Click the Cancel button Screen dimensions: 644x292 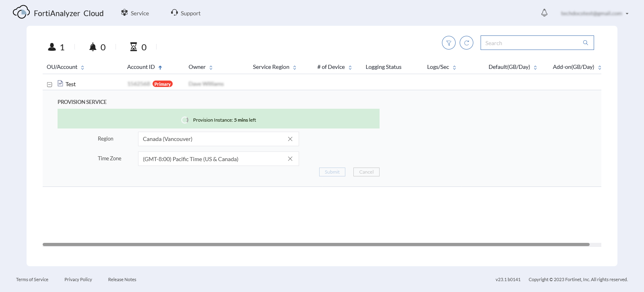pyautogui.click(x=366, y=172)
